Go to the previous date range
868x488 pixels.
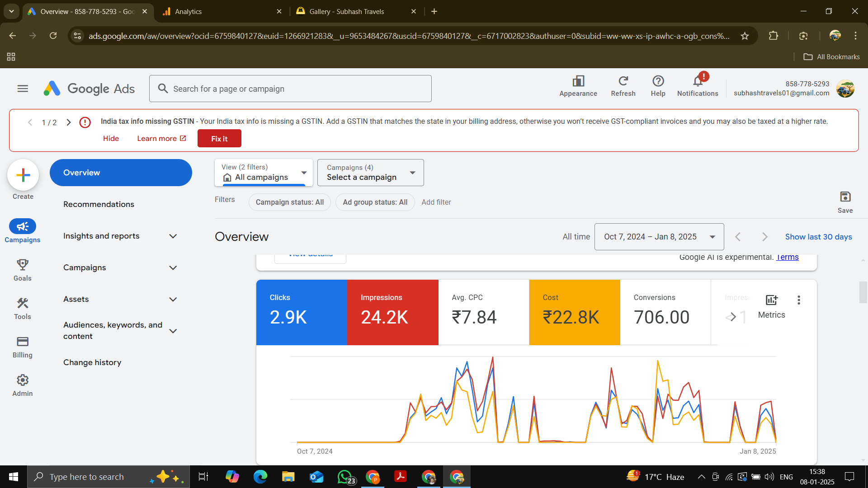738,237
